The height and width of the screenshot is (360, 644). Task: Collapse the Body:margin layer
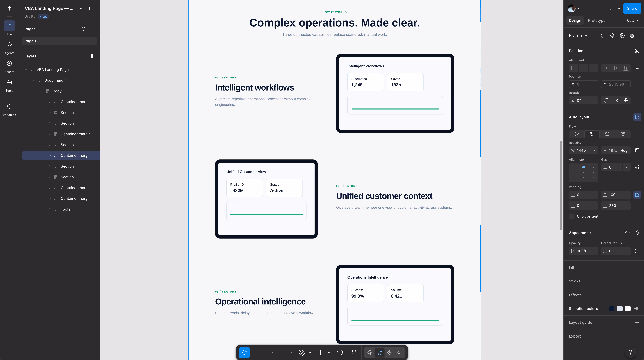tap(34, 80)
